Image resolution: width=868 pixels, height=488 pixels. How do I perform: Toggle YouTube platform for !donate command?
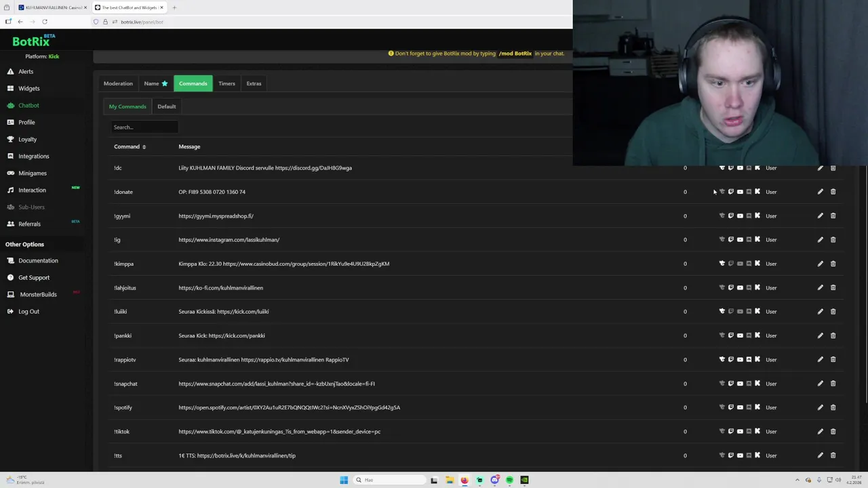[x=740, y=192]
